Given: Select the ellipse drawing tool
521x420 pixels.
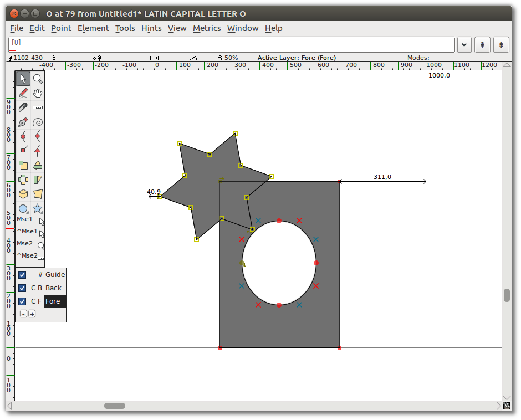Looking at the screenshot, I should tap(23, 209).
